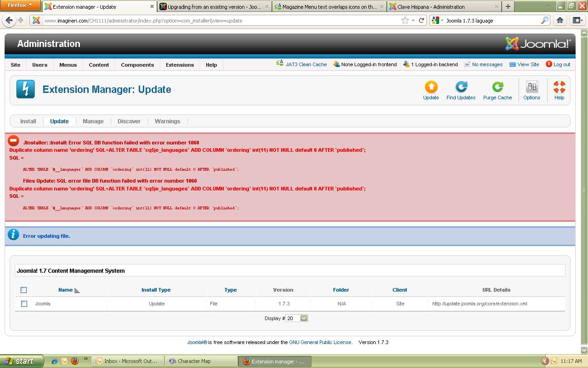588x368 pixels.
Task: Click the blue info icon
Action: (x=14, y=235)
